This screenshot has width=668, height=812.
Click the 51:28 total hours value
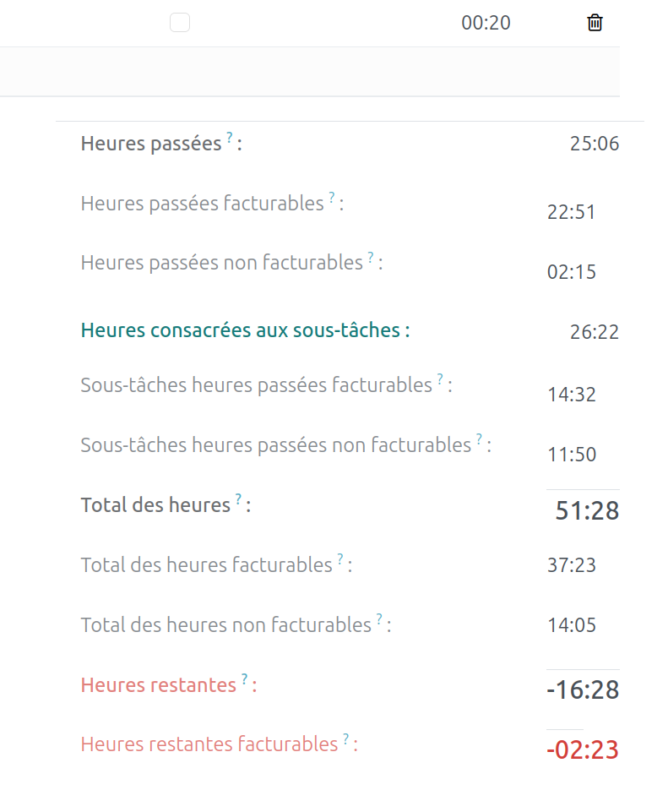[587, 510]
